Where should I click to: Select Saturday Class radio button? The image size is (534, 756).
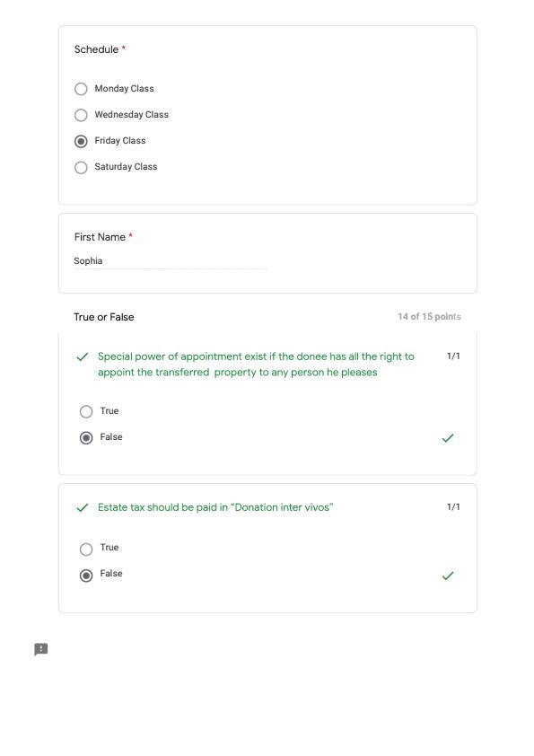click(81, 167)
